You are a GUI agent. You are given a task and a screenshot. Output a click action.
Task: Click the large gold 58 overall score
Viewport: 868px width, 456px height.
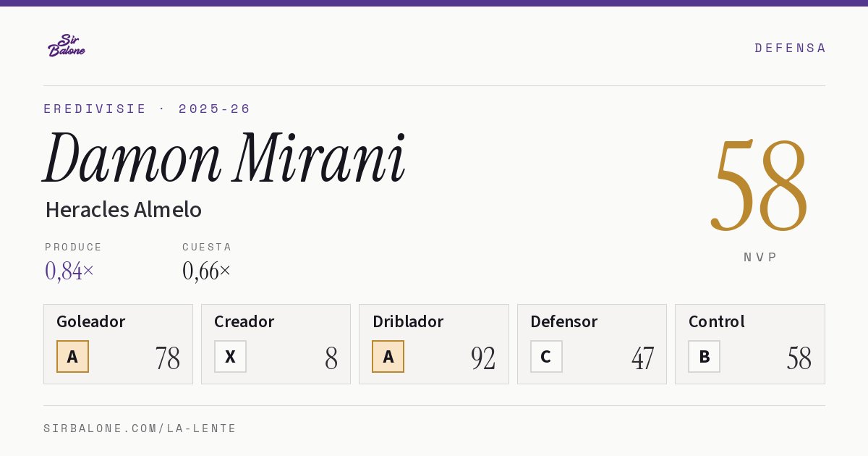759,185
